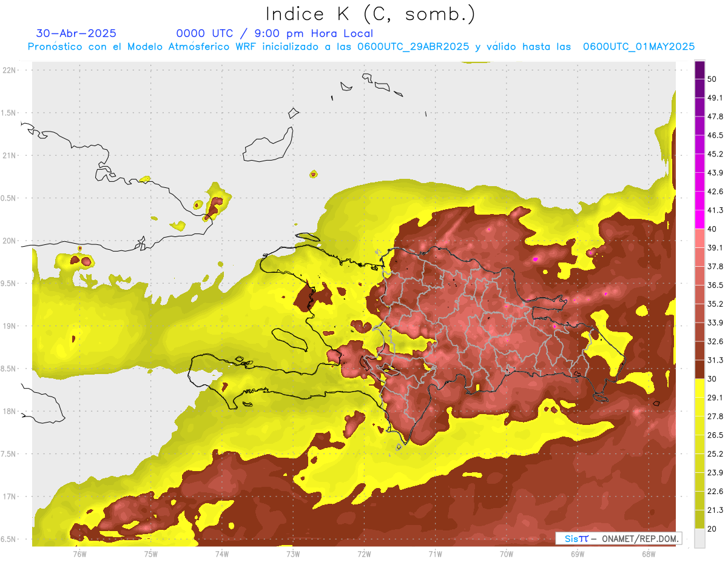Click the colorbar label '46.5'
This screenshot has height=562, width=728.
point(715,135)
